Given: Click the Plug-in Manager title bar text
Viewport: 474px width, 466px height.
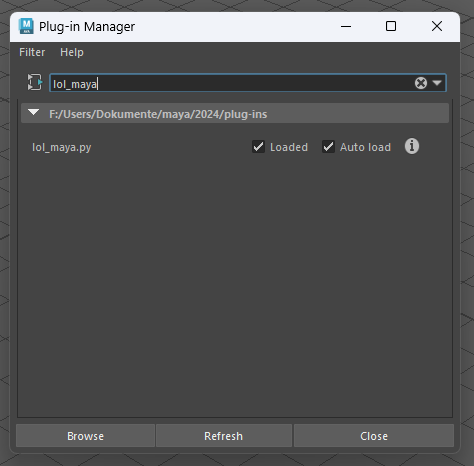Looking at the screenshot, I should tap(87, 27).
